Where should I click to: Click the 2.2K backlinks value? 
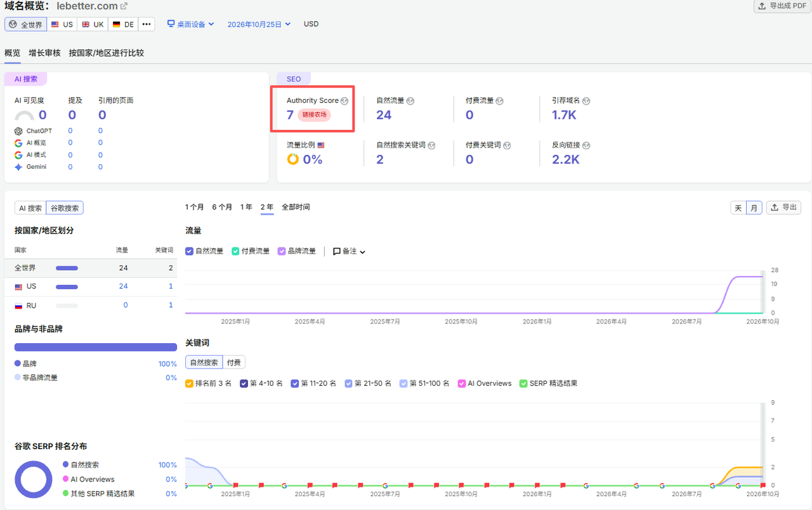(x=566, y=159)
